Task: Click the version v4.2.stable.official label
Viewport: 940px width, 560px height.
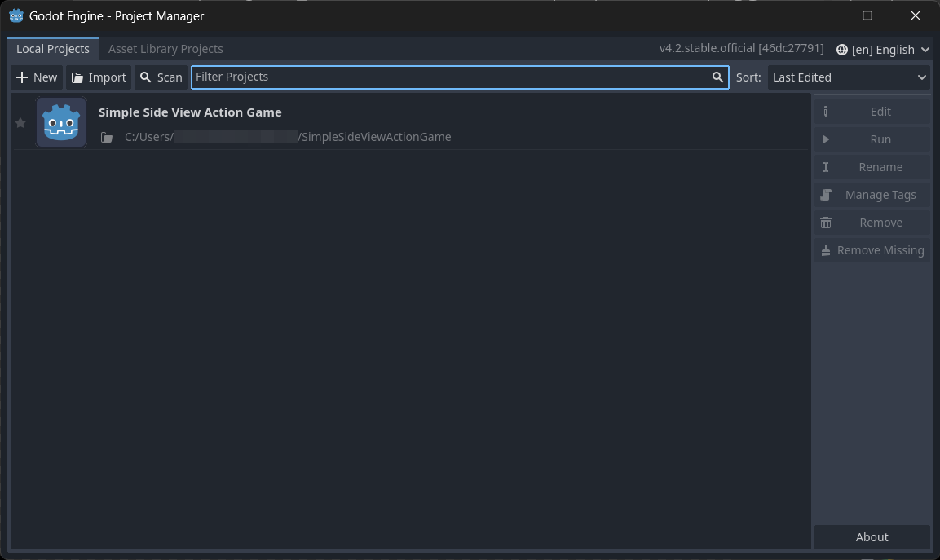Action: click(742, 49)
